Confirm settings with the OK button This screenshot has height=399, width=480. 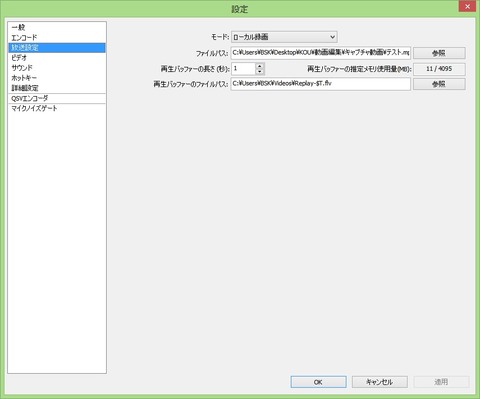318,382
